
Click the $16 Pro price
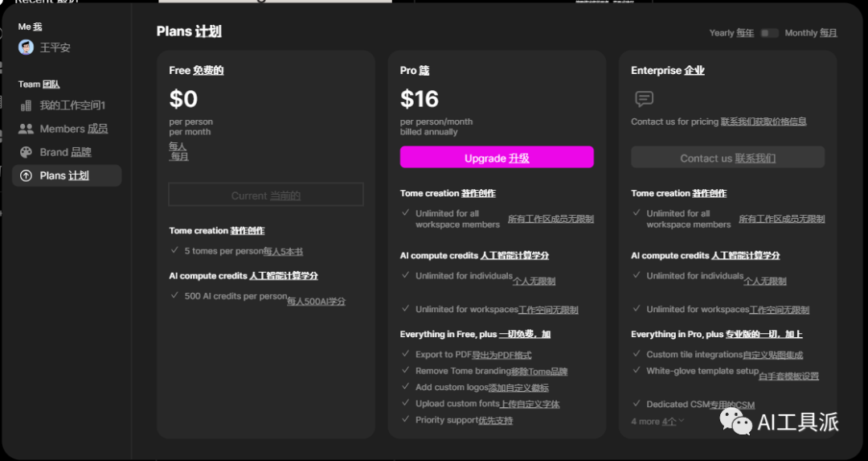point(419,99)
